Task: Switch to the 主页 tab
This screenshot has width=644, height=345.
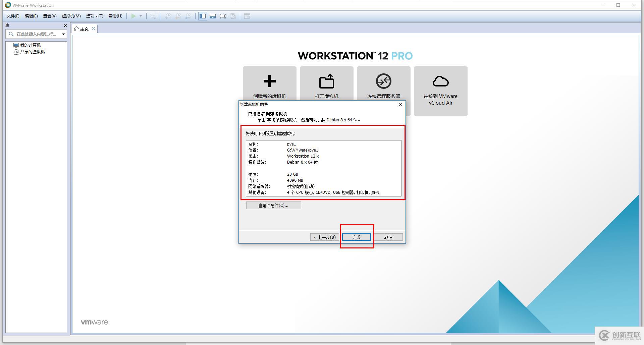Action: (x=83, y=28)
